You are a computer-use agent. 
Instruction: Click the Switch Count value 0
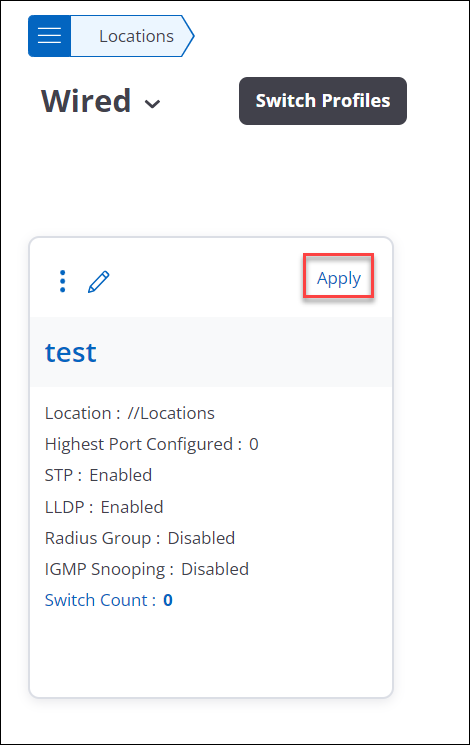tap(168, 600)
